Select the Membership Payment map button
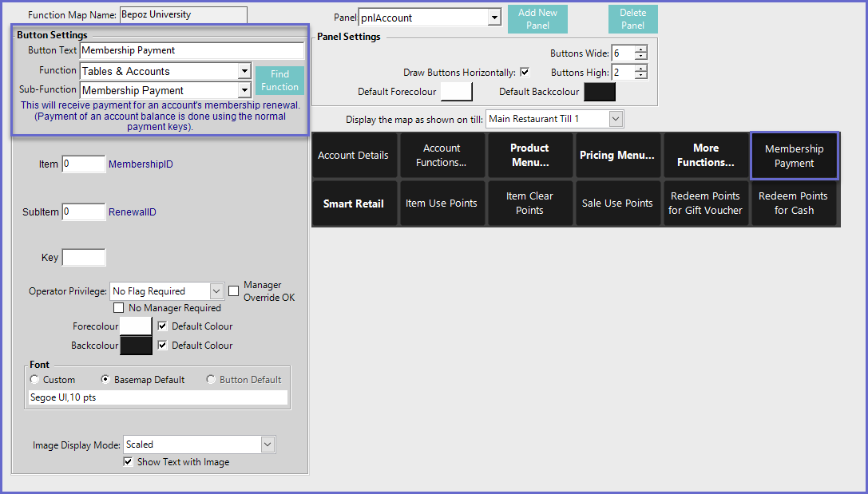 [795, 156]
